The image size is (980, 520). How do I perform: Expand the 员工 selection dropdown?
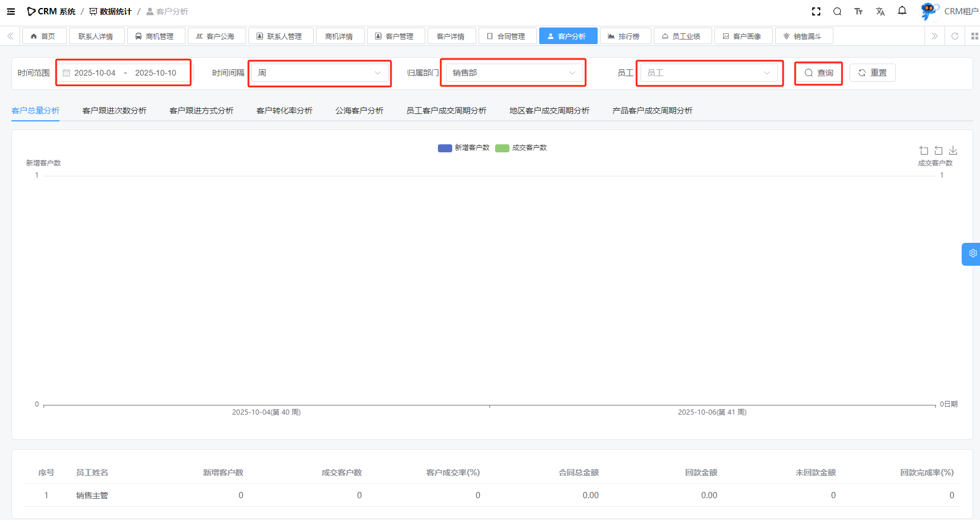click(x=709, y=73)
